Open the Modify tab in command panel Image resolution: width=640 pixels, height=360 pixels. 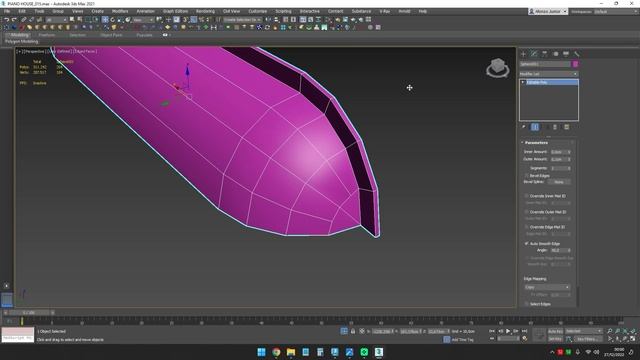pos(534,54)
